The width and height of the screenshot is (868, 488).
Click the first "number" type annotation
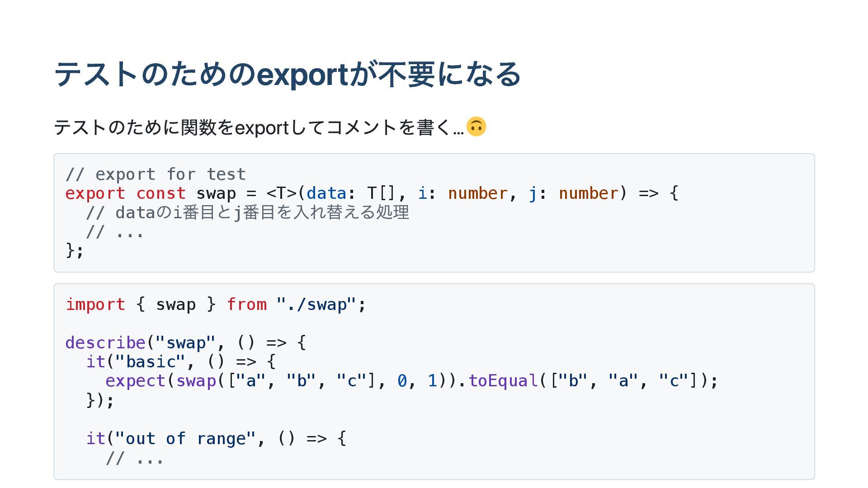(x=477, y=193)
